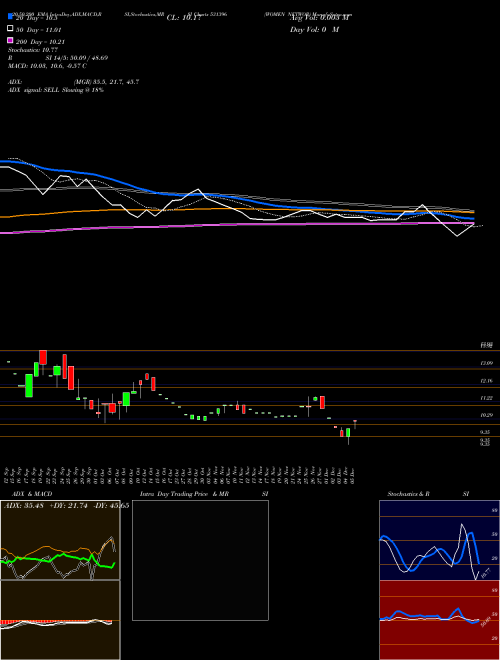Open the empty intraday price panel
This screenshot has width=500, height=660.
[x=200, y=560]
